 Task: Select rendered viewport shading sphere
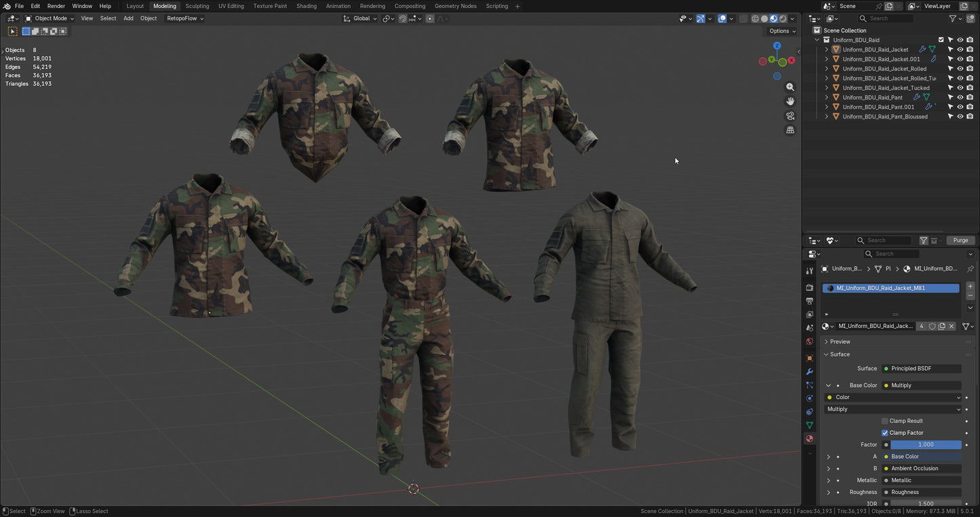[783, 18]
